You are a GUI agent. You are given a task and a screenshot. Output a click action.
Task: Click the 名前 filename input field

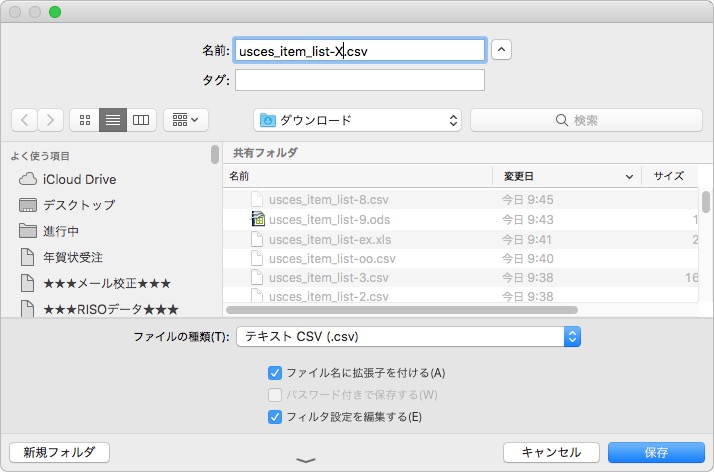[360, 51]
